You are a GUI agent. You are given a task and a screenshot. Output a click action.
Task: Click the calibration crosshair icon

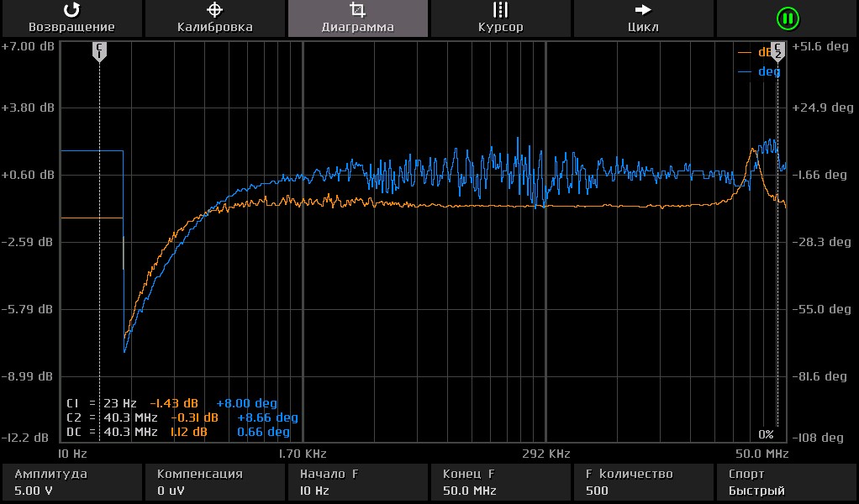pos(214,10)
